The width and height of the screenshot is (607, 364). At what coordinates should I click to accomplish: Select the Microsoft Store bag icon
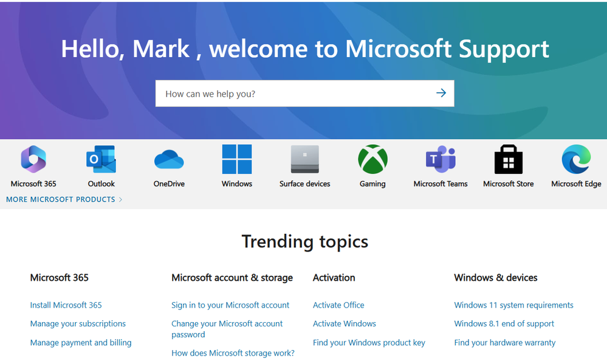pos(509,159)
